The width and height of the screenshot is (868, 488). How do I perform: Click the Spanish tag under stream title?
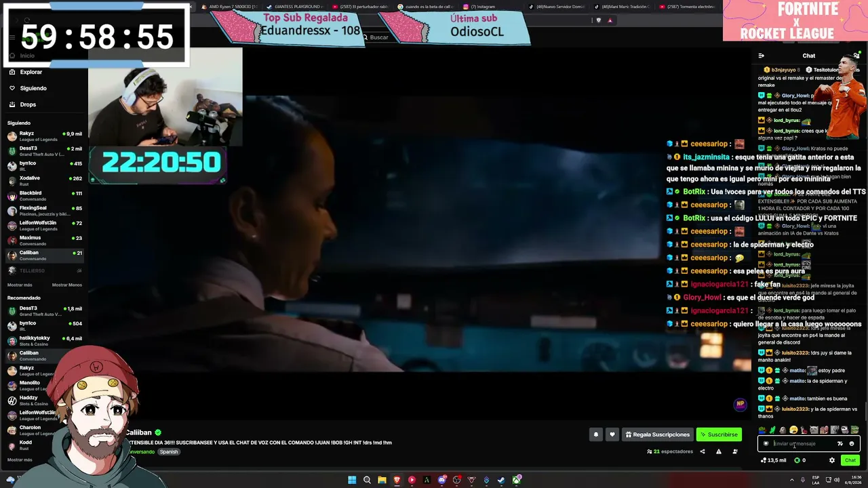pyautogui.click(x=169, y=452)
